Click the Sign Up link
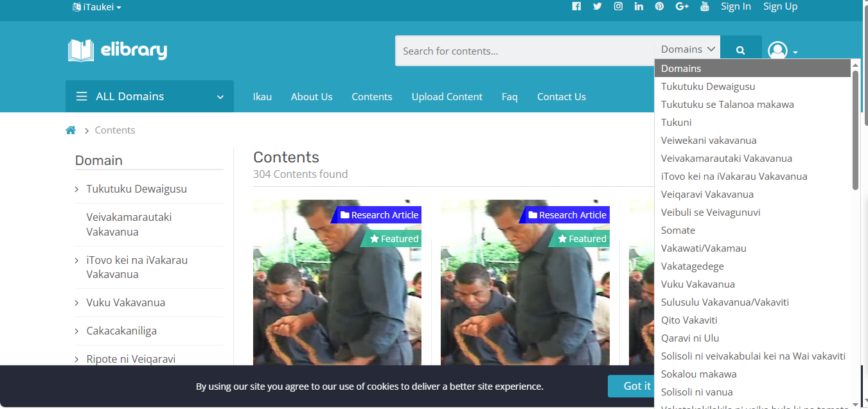The image size is (868, 409). (x=780, y=6)
